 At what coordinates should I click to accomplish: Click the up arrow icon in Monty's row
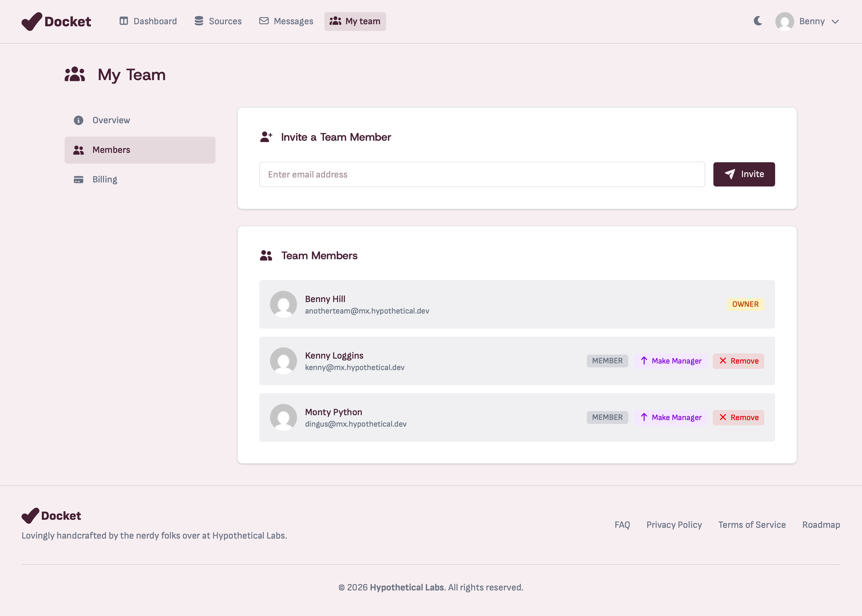644,417
